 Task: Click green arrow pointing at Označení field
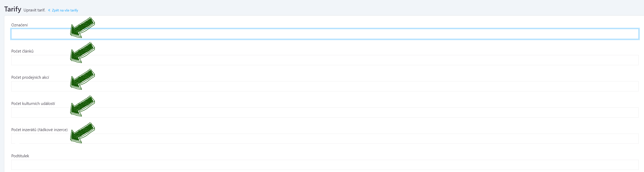(x=83, y=28)
